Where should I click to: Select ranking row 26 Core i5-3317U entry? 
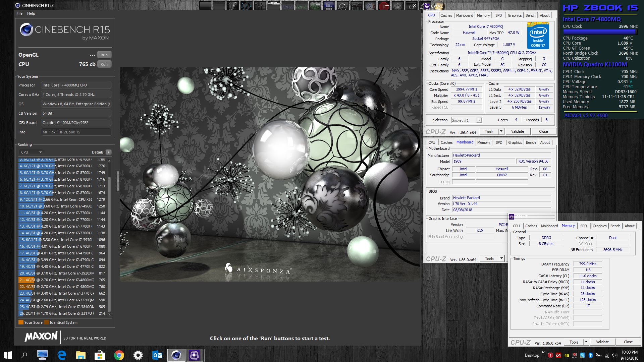pyautogui.click(x=62, y=313)
